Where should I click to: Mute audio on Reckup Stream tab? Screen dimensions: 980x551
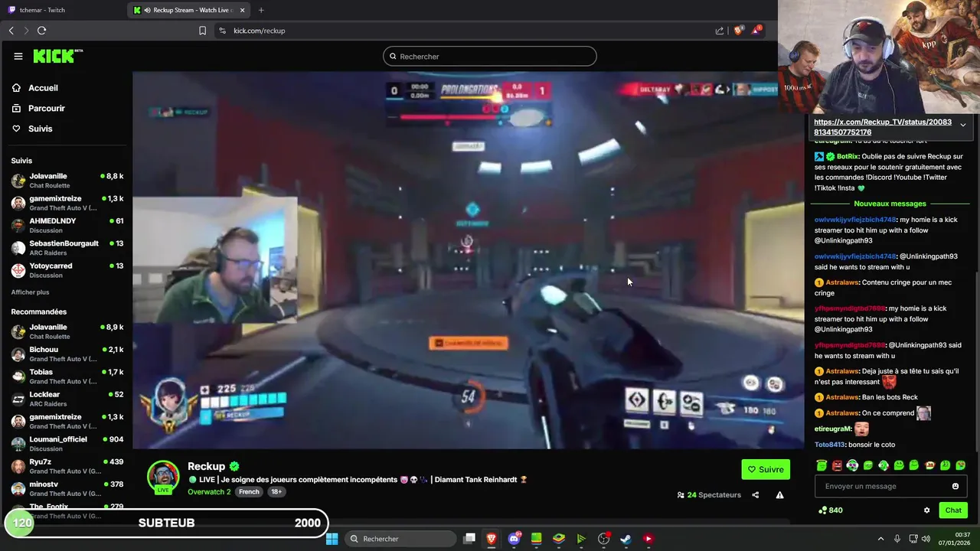point(147,10)
